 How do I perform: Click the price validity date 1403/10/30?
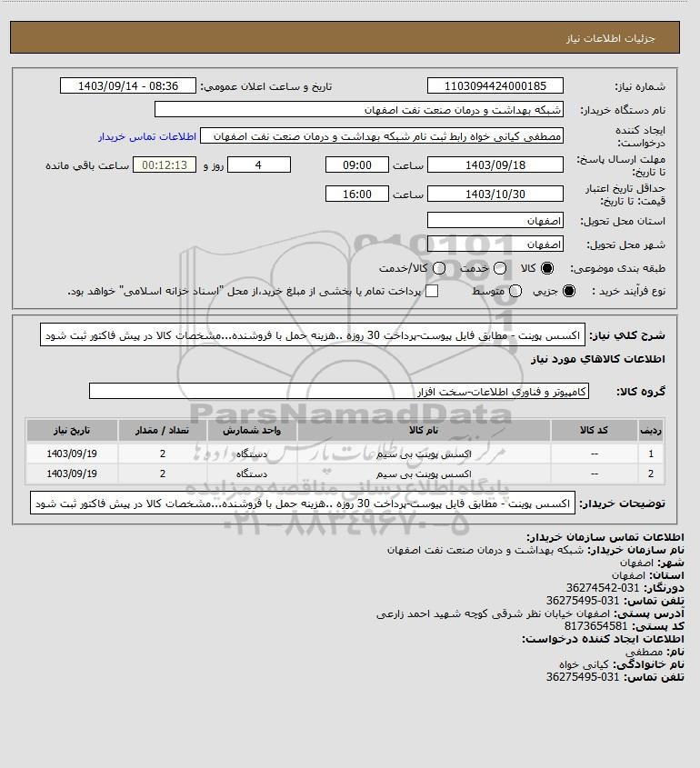(495, 194)
